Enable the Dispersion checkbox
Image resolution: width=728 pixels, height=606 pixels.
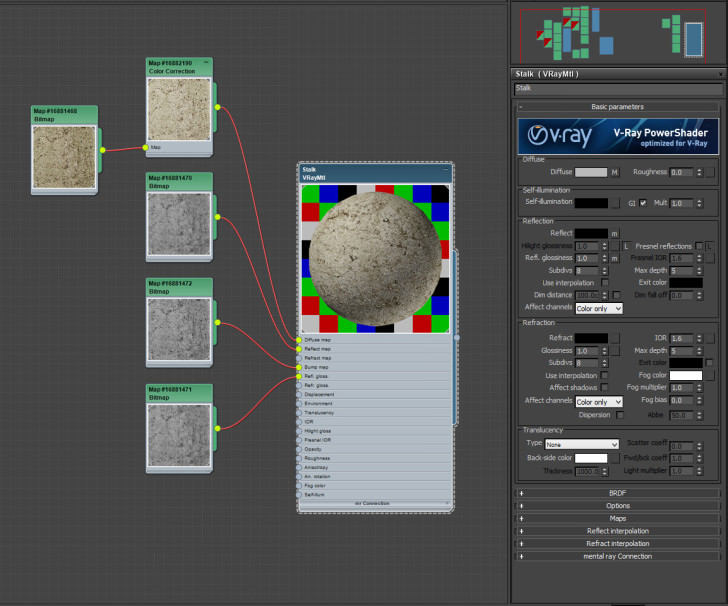click(620, 415)
